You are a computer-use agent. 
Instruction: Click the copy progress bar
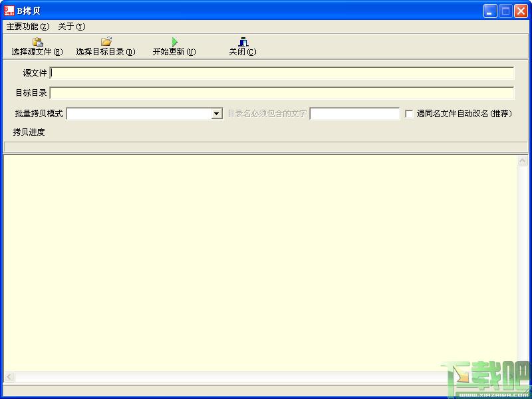coord(265,146)
